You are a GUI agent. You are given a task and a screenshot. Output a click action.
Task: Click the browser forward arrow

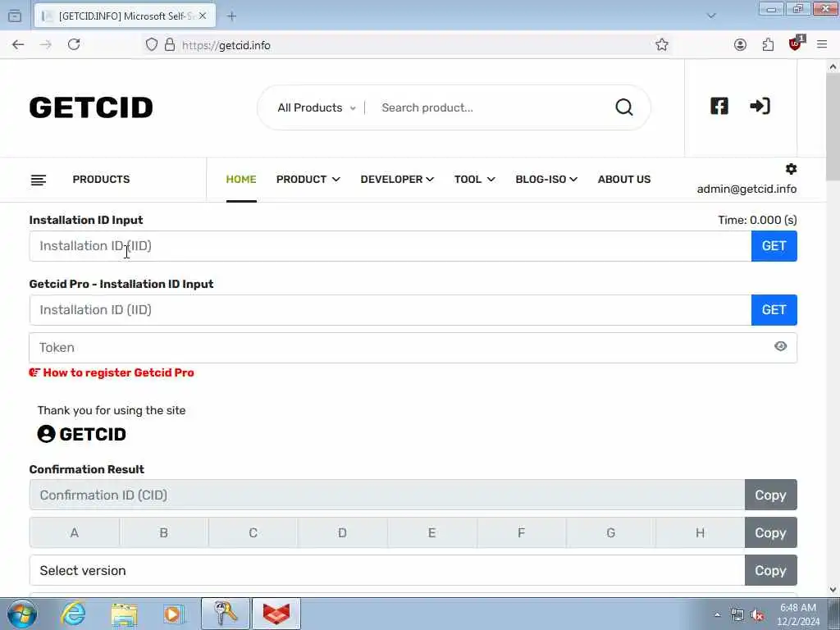(x=46, y=44)
